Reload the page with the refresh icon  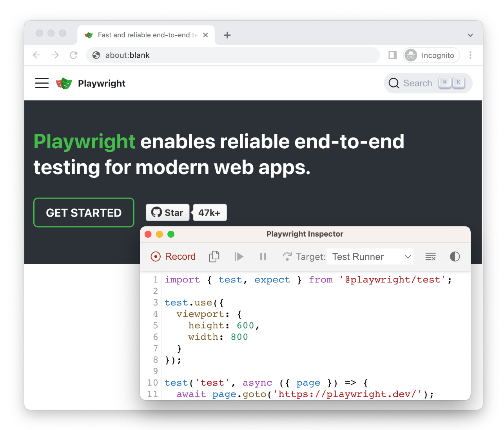tap(73, 55)
